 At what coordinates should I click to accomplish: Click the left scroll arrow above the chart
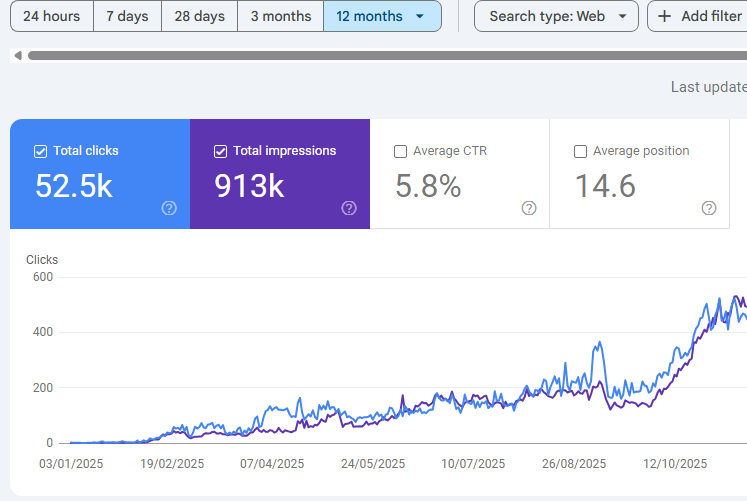(16, 56)
